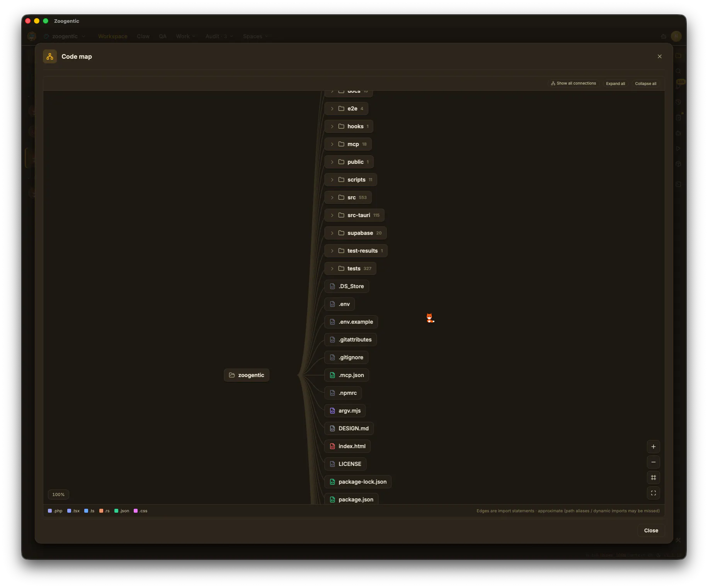Click the Code map hierarchy icon
Screen dimensions: 708x588
pos(50,56)
